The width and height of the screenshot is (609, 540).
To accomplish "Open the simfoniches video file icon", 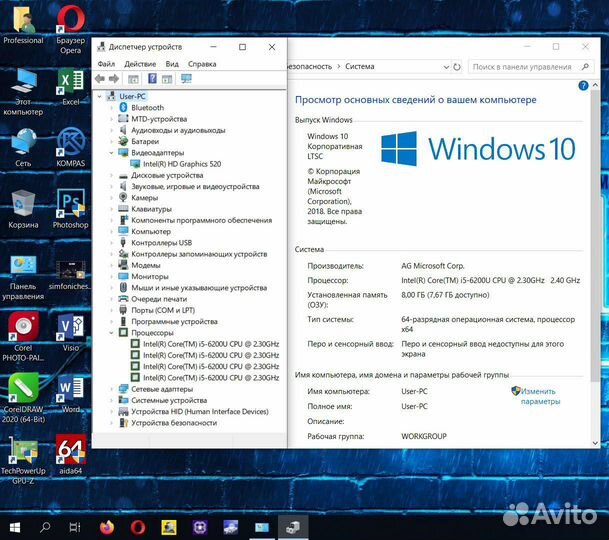I will coord(70,275).
